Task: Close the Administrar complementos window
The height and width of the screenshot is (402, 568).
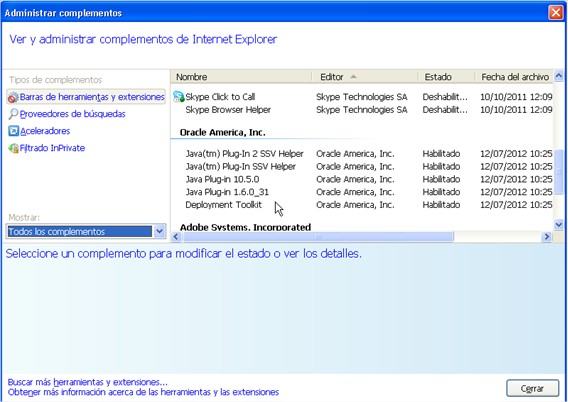Action: 556,13
